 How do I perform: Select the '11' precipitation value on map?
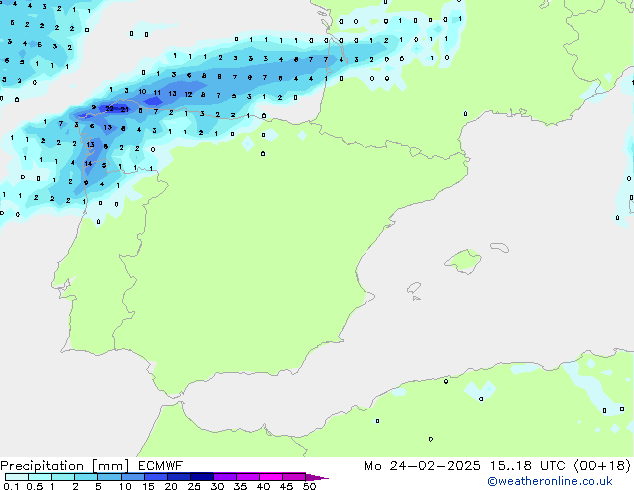(x=157, y=93)
